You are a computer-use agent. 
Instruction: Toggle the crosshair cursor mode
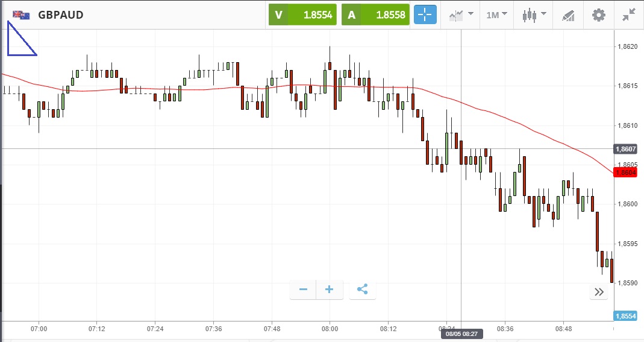[x=425, y=15]
